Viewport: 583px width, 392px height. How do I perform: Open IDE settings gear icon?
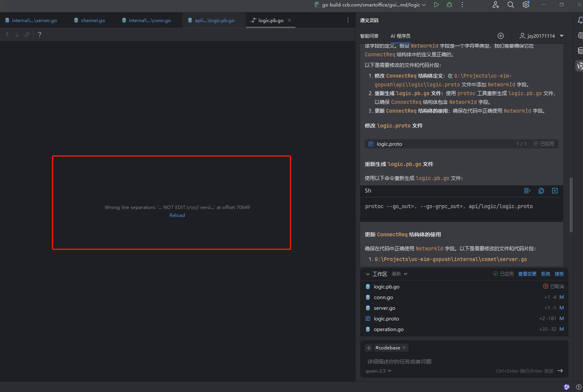pos(526,5)
